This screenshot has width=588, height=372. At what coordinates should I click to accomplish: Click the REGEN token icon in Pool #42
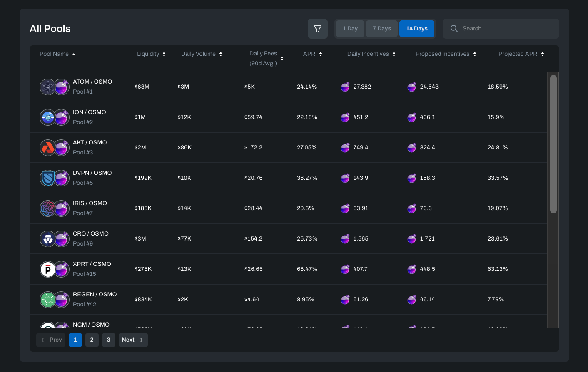[47, 300]
